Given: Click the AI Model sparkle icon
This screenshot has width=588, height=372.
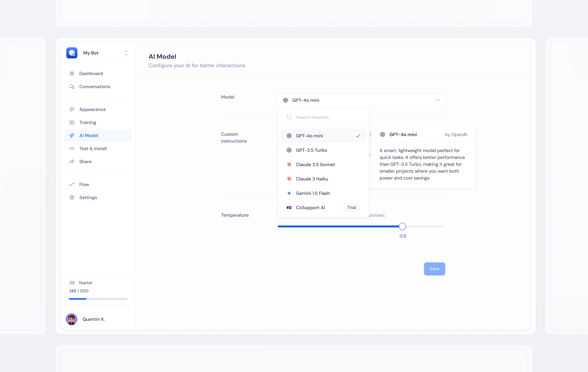Looking at the screenshot, I should (x=72, y=135).
